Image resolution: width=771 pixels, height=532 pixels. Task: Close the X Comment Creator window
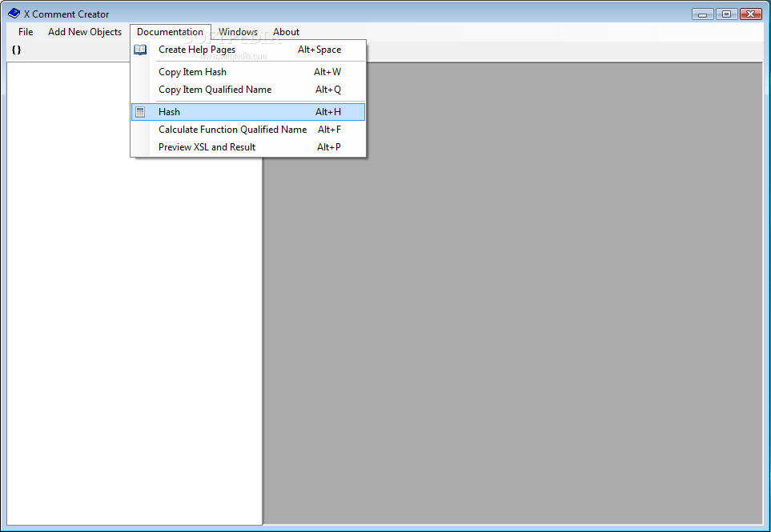pos(750,14)
